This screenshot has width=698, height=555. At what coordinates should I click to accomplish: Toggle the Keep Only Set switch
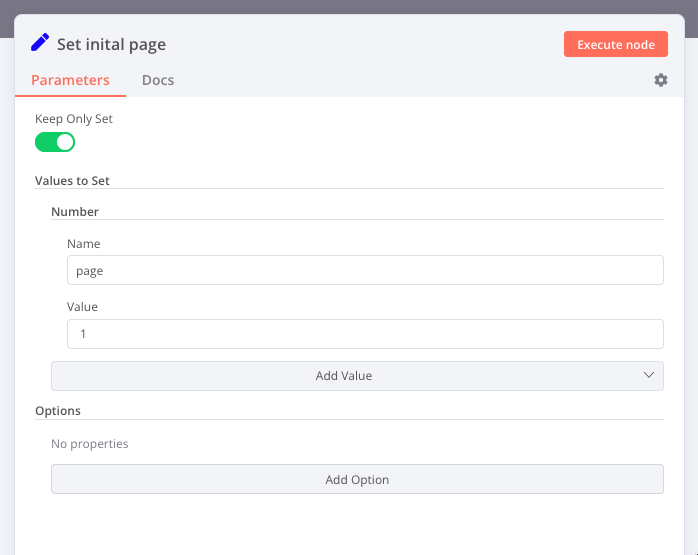pyautogui.click(x=55, y=142)
